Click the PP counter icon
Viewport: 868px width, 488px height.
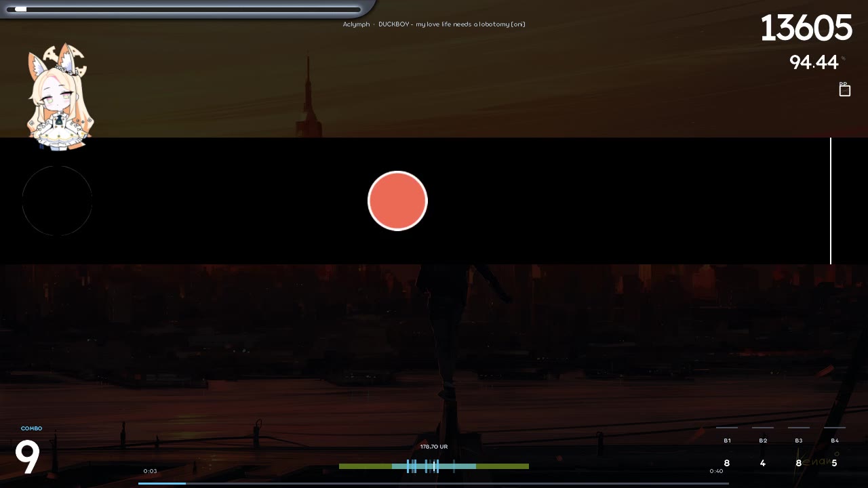point(844,89)
